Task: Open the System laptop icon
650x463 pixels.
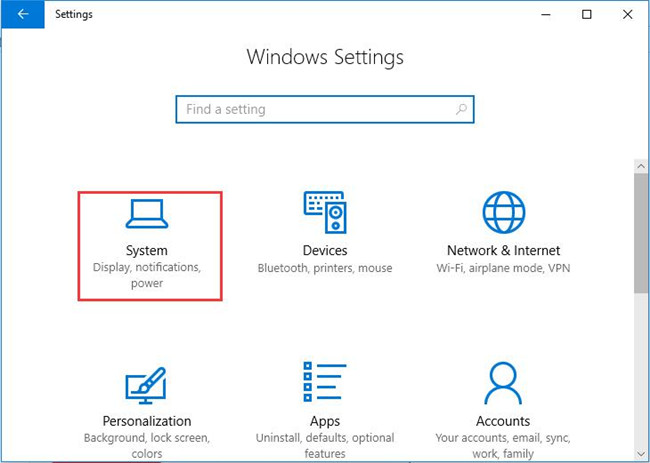Action: (x=147, y=214)
